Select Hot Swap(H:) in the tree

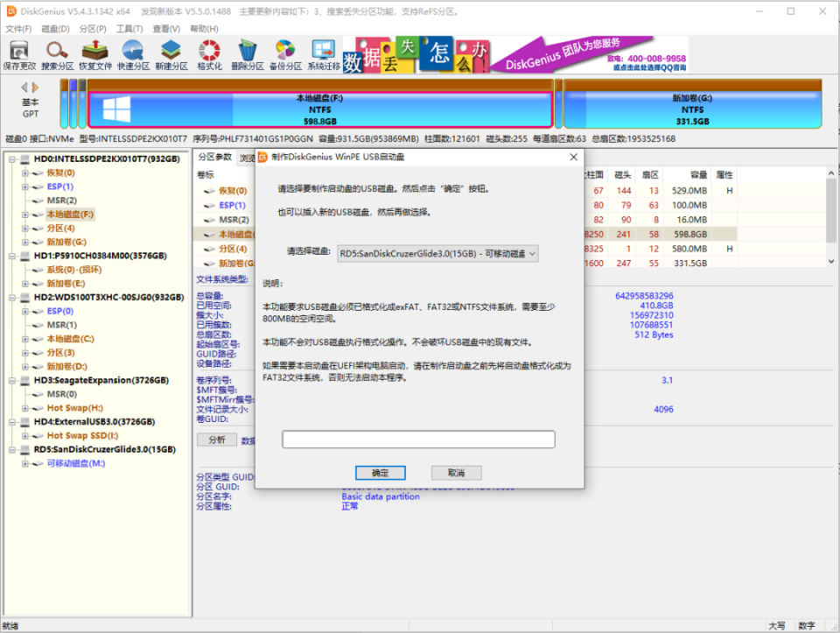75,408
